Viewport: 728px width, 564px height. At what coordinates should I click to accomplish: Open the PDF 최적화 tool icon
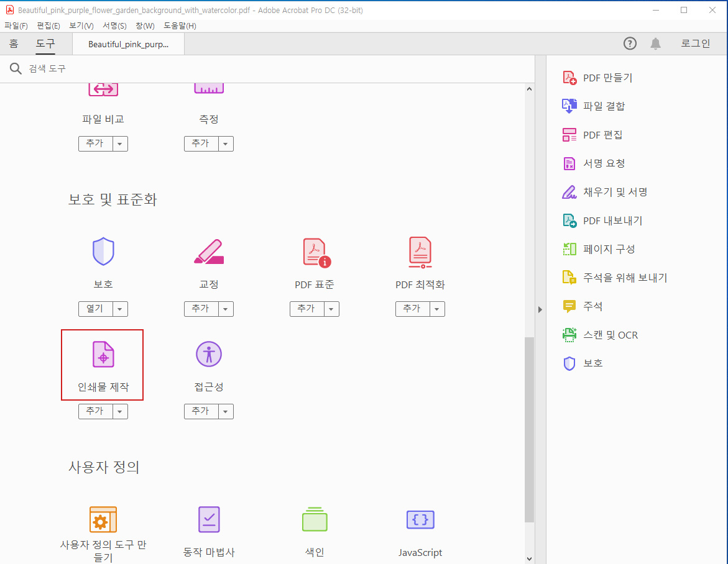[x=420, y=252]
